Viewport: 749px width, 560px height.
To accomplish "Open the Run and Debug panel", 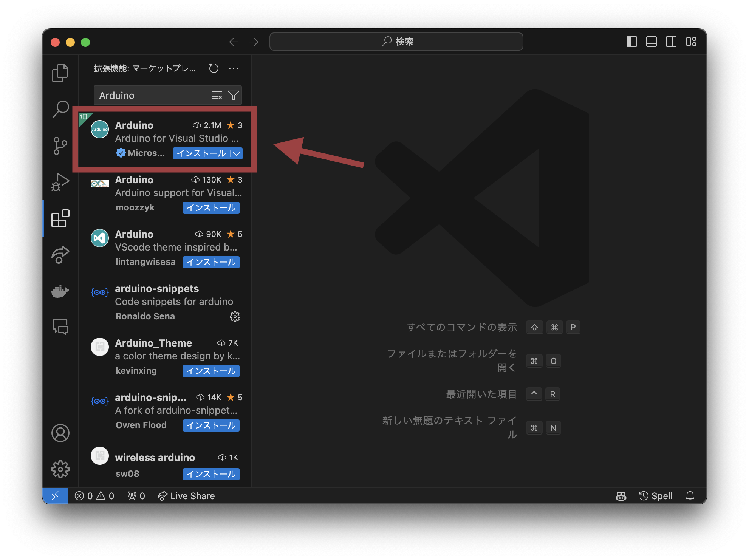I will coord(60,182).
